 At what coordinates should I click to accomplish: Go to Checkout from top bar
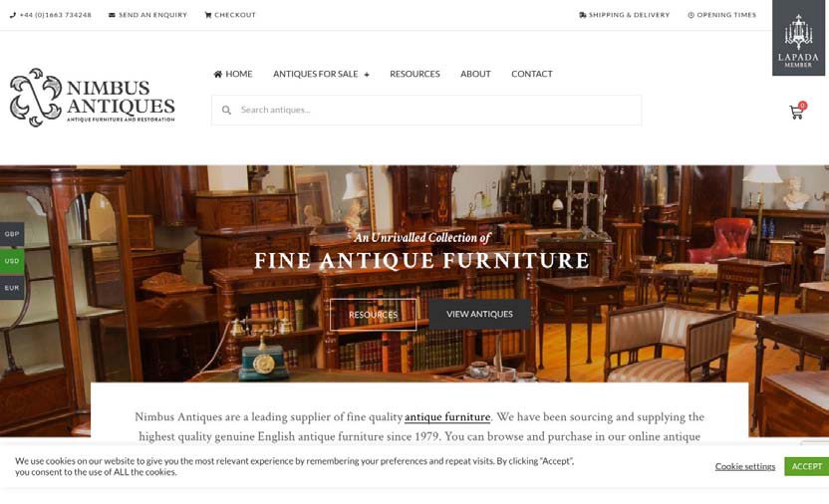(x=230, y=15)
